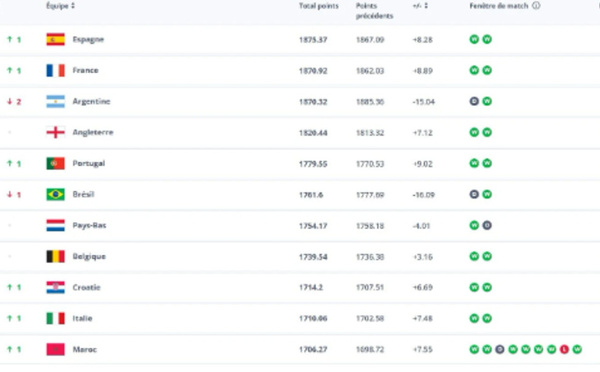Click Portugal total points 1779.55
Viewport: 600px width, 372px height.
(x=313, y=164)
